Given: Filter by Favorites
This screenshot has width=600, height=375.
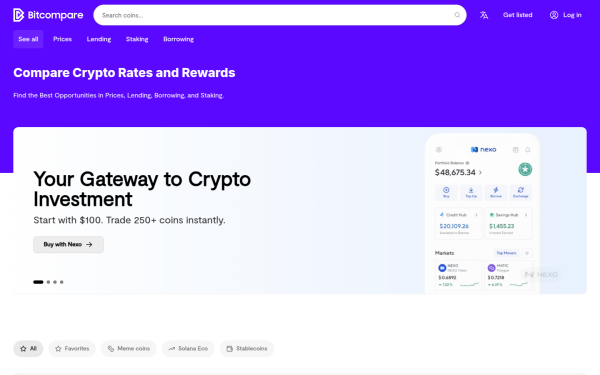Looking at the screenshot, I should (x=72, y=349).
